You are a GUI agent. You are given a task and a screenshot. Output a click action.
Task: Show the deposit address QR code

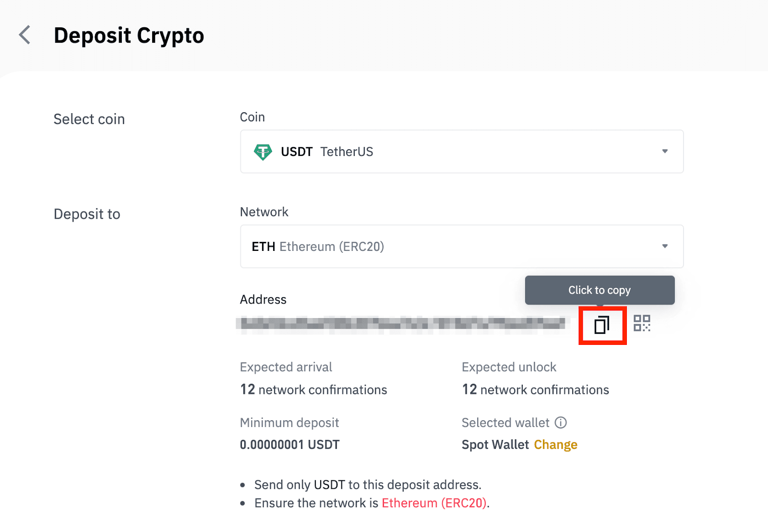(642, 323)
